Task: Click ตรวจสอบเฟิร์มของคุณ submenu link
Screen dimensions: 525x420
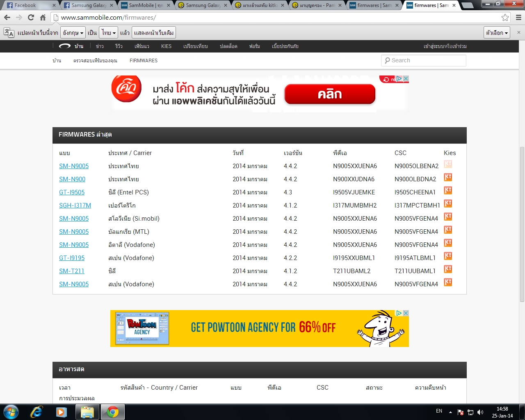Action: (x=95, y=60)
